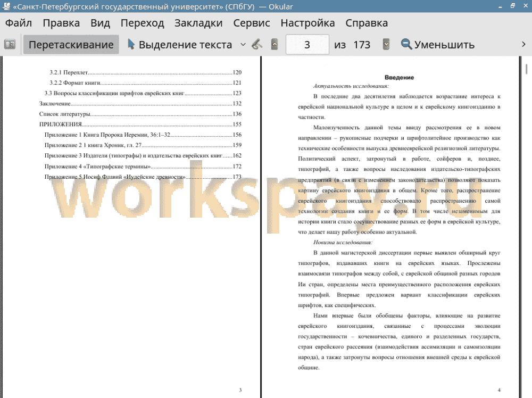Go to next page arrow icon

[386, 45]
